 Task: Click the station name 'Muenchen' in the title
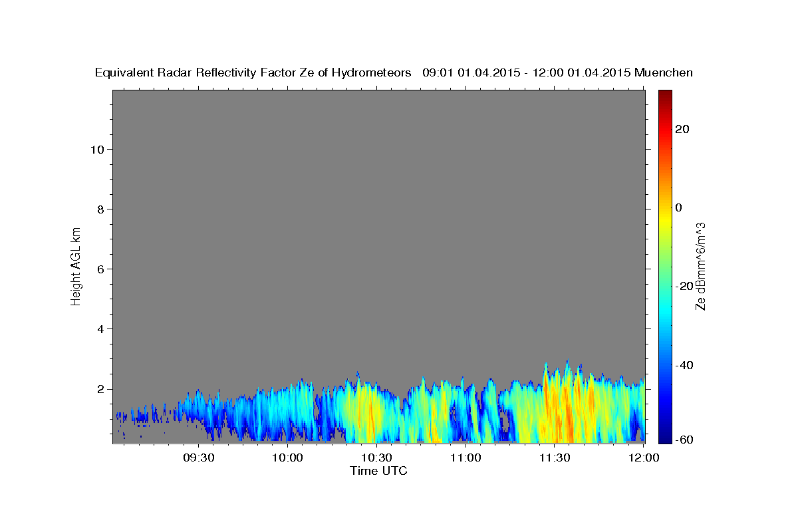point(664,72)
